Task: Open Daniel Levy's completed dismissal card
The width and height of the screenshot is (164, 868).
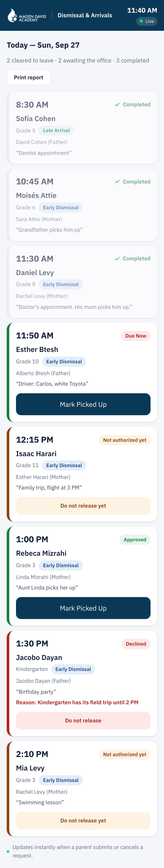Action: (83, 282)
